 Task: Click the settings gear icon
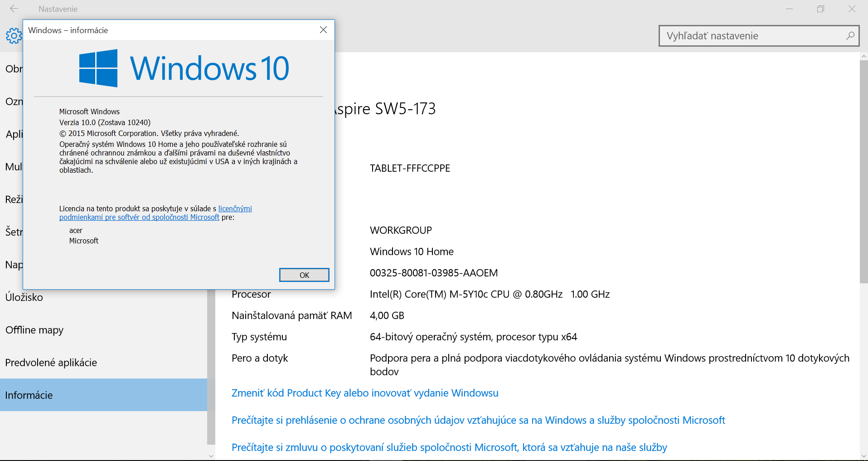coord(14,35)
